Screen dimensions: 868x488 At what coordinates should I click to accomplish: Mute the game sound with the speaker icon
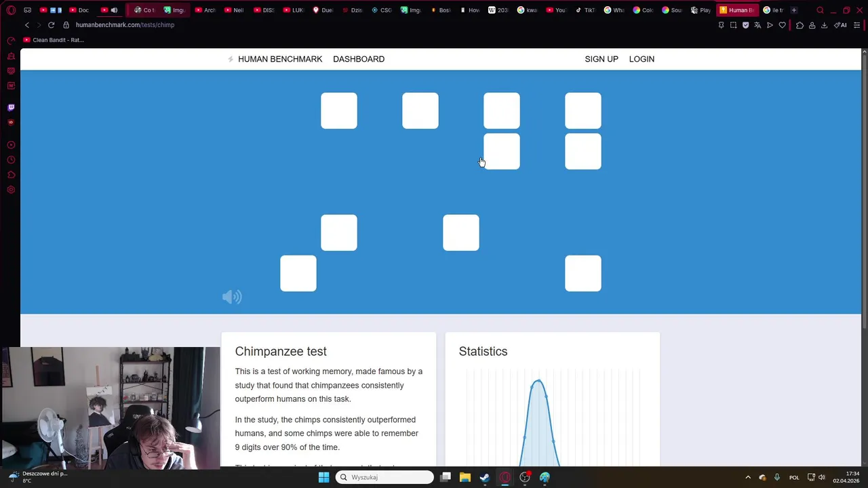[232, 297]
